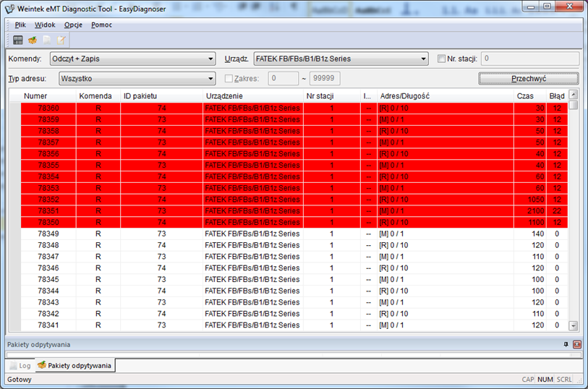Click the Weintek application icon in title bar
588x389 pixels.
(9, 9)
